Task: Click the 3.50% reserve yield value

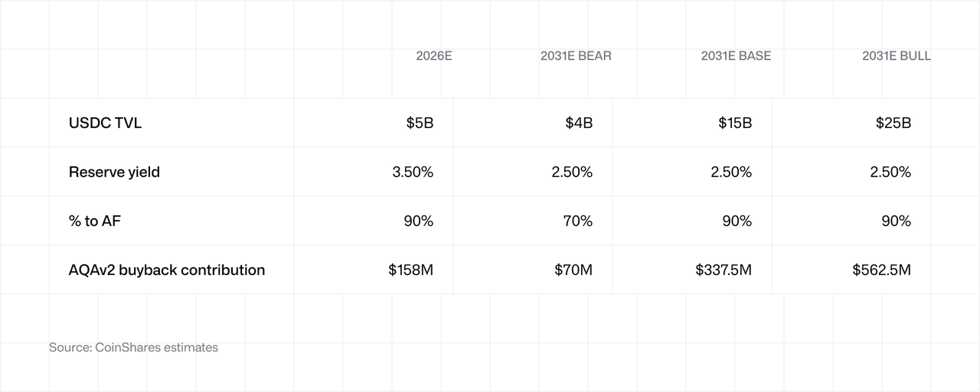Action: 413,171
